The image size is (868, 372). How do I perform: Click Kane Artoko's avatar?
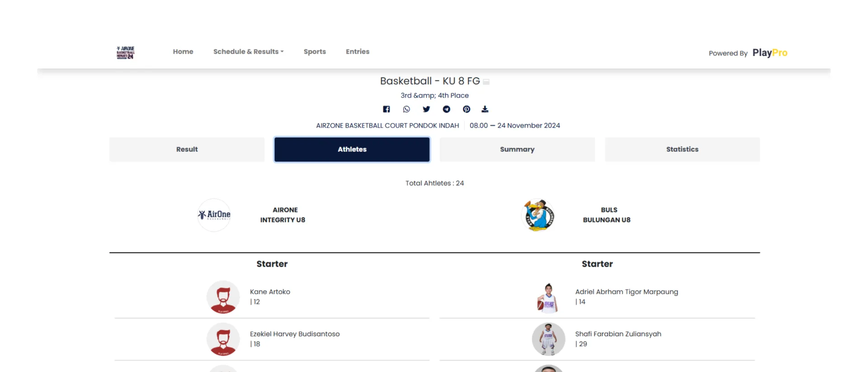223,297
